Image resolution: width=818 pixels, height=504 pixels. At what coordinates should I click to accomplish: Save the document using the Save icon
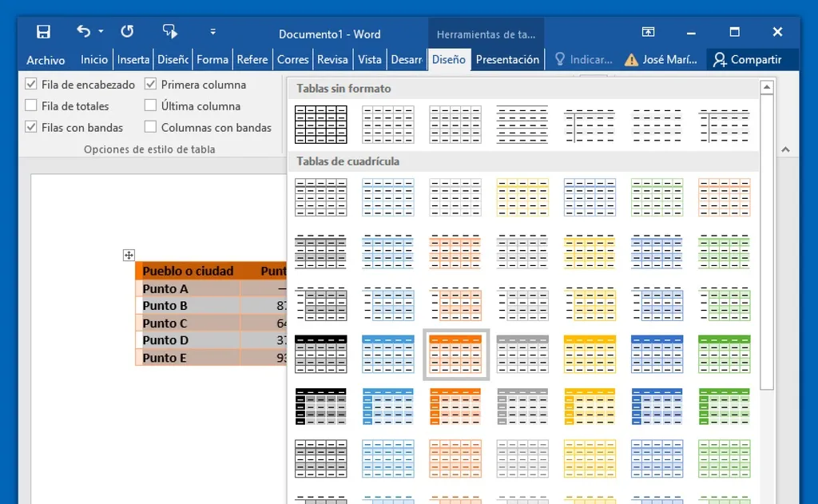(43, 31)
